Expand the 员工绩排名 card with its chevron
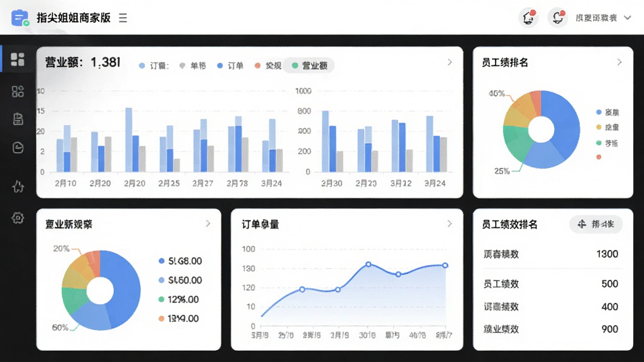Screen dimensions: 644x362 click(619, 62)
